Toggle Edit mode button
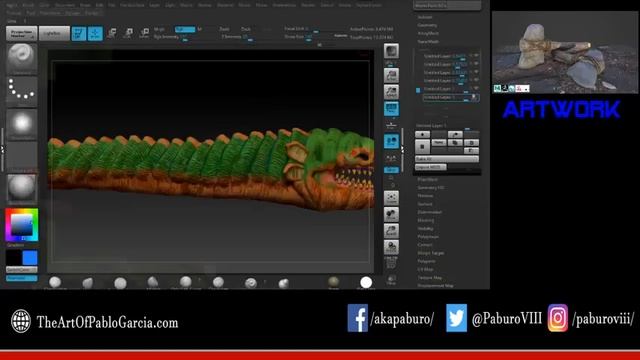Image resolution: width=640 pixels, height=360 pixels. (x=78, y=33)
